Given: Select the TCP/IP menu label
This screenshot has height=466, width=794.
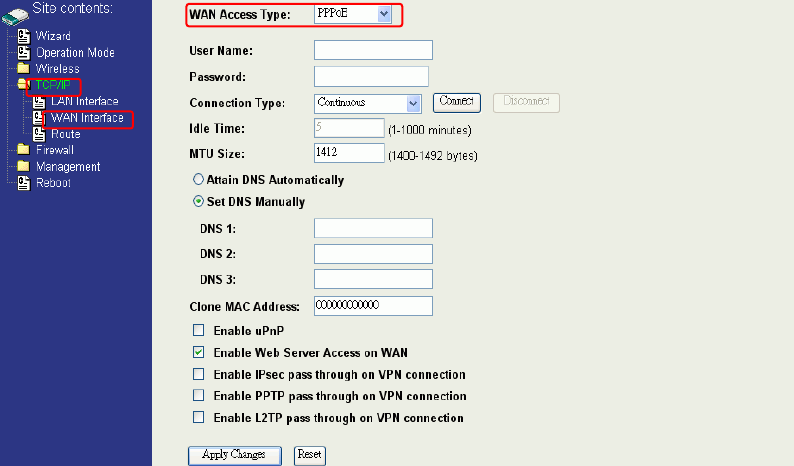Looking at the screenshot, I should (53, 85).
